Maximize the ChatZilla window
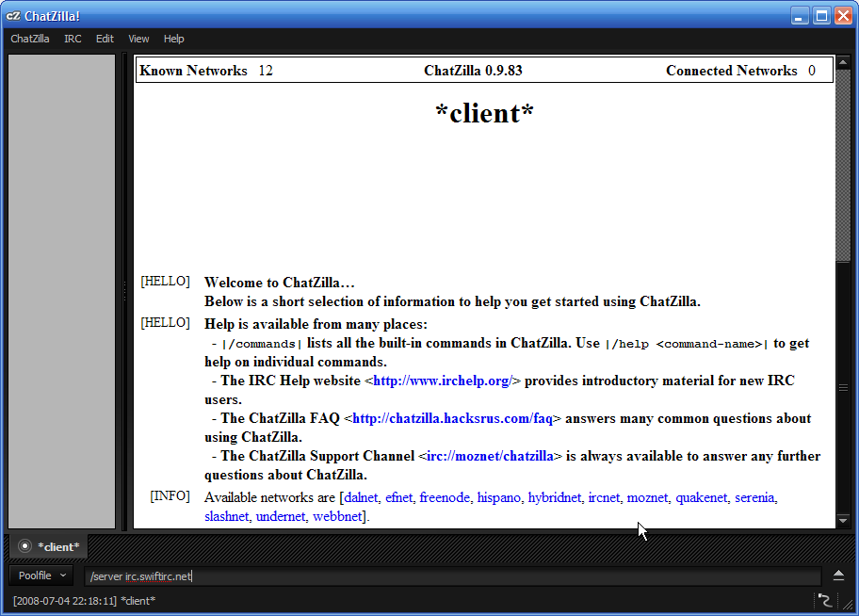Screen dimensions: 859x616 (821, 16)
